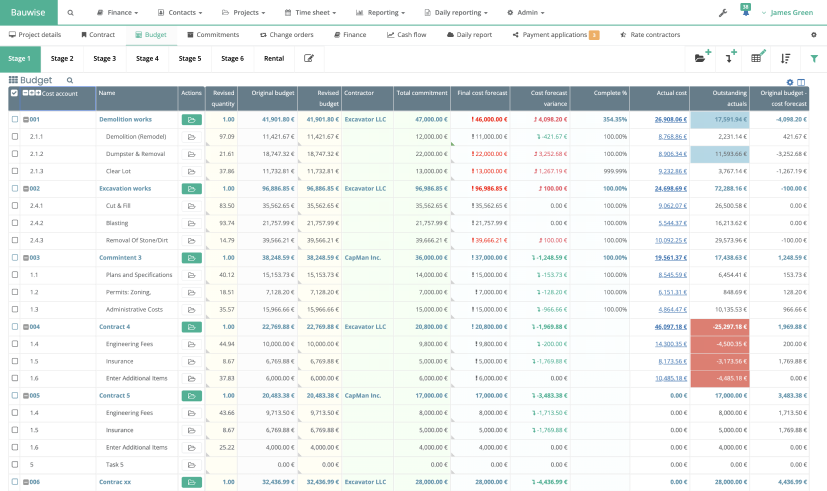The height and width of the screenshot is (491, 827).
Task: Select checkbox for row 2.1.2 Dumpster & Removal
Action: point(14,154)
